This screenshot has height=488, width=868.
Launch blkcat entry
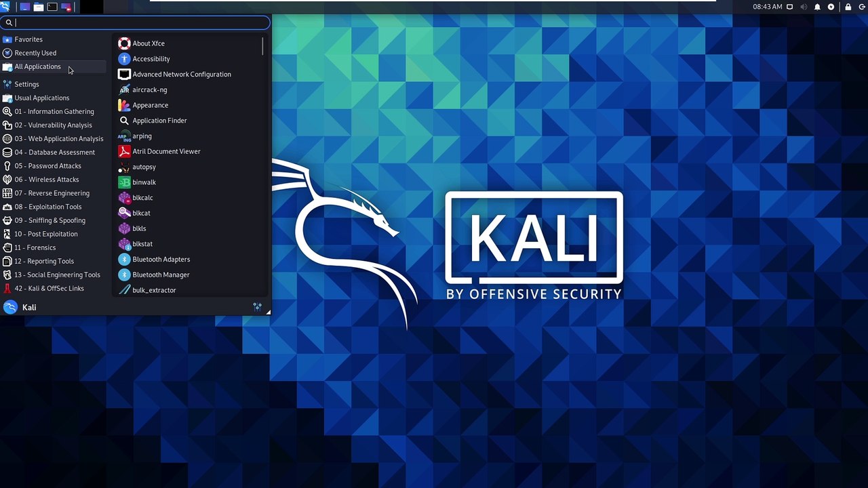(187, 213)
